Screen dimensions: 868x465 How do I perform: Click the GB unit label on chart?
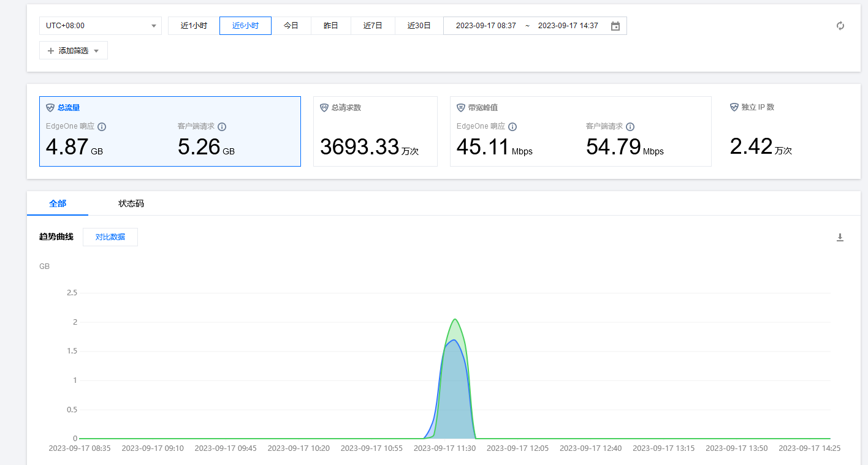point(44,267)
